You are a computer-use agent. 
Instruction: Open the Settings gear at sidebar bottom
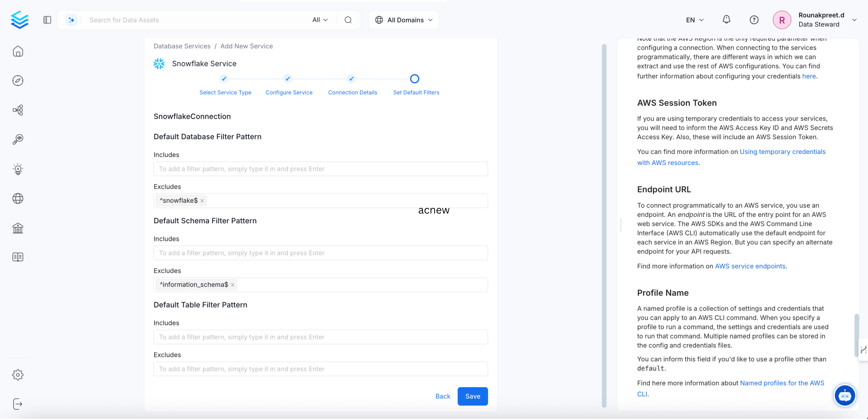coord(18,375)
